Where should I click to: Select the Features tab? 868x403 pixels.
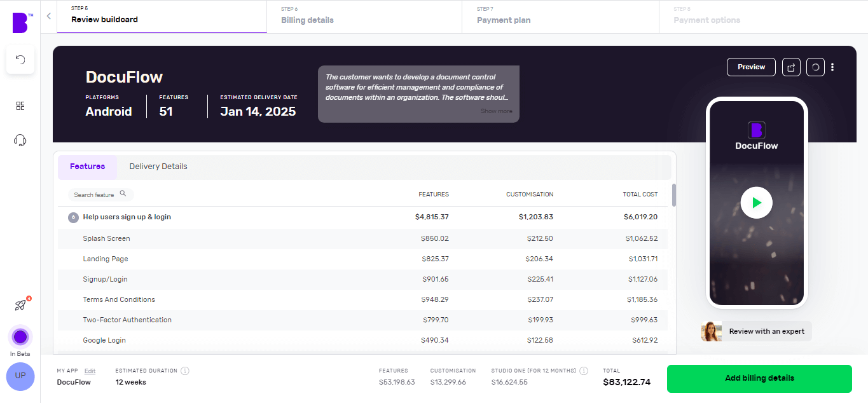(88, 167)
